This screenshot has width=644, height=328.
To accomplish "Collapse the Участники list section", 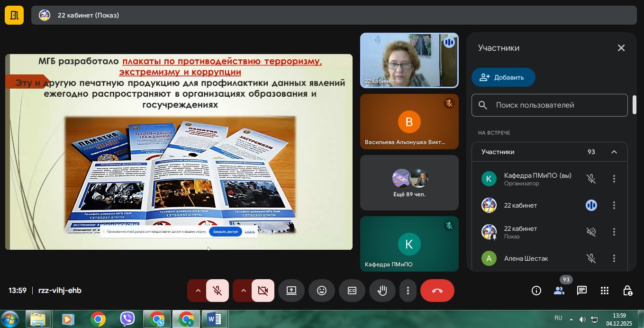I will 614,152.
